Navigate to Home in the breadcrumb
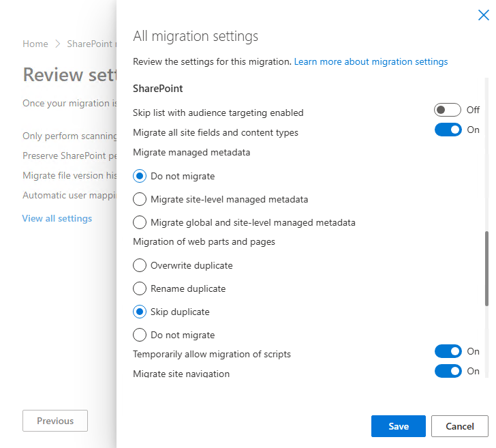496x448 pixels. (35, 44)
